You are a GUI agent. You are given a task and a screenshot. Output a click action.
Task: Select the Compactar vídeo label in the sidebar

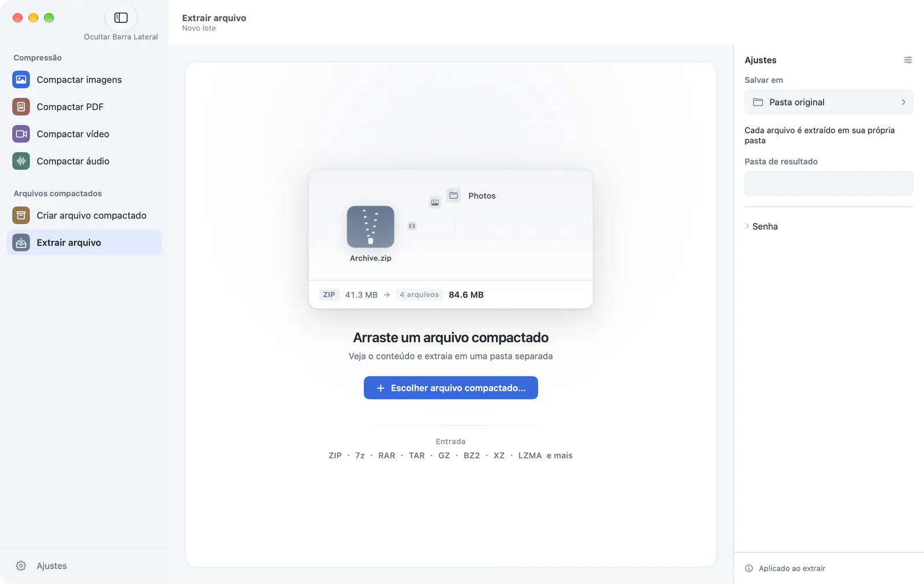(73, 134)
